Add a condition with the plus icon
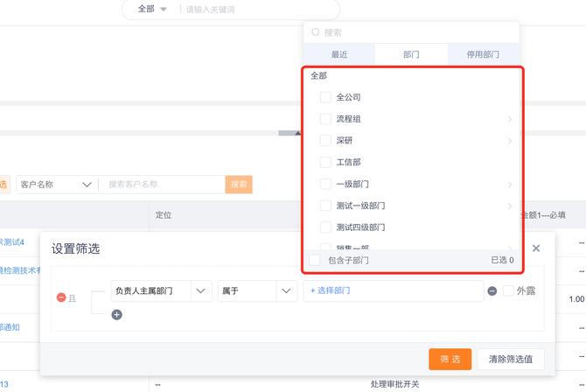This screenshot has height=392, width=586. [x=116, y=314]
